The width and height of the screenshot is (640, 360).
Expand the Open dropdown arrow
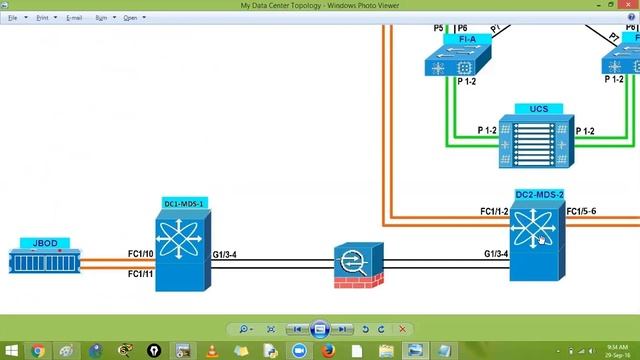pos(144,18)
